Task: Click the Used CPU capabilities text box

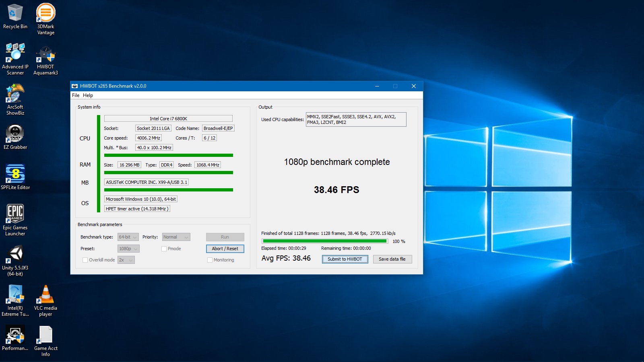Action: pyautogui.click(x=356, y=119)
